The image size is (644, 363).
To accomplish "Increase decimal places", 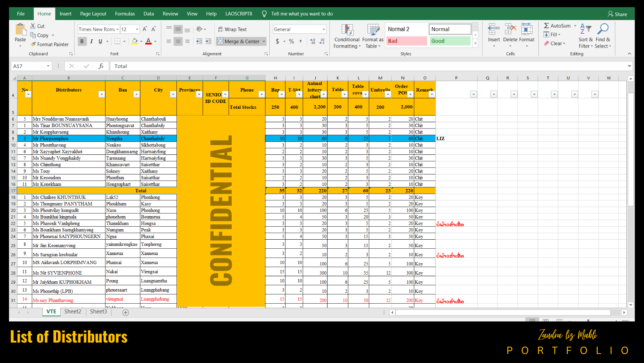I will (313, 41).
